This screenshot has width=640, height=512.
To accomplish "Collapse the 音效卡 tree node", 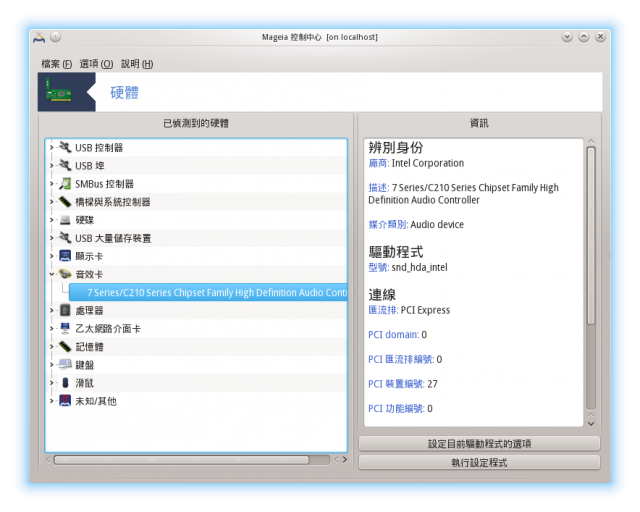I will click(x=51, y=274).
